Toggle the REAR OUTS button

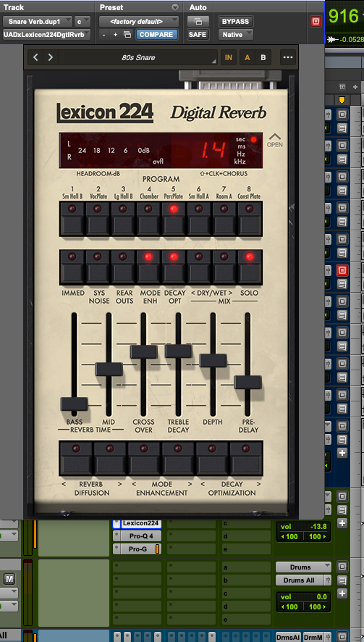tap(123, 267)
